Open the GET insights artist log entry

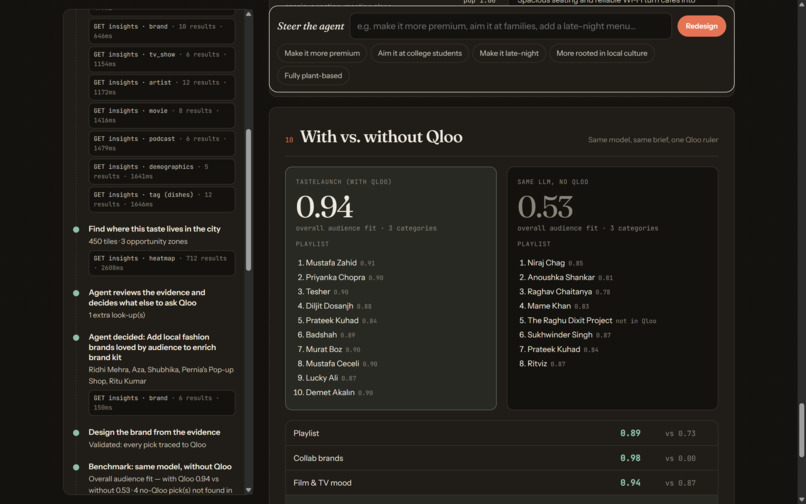162,87
